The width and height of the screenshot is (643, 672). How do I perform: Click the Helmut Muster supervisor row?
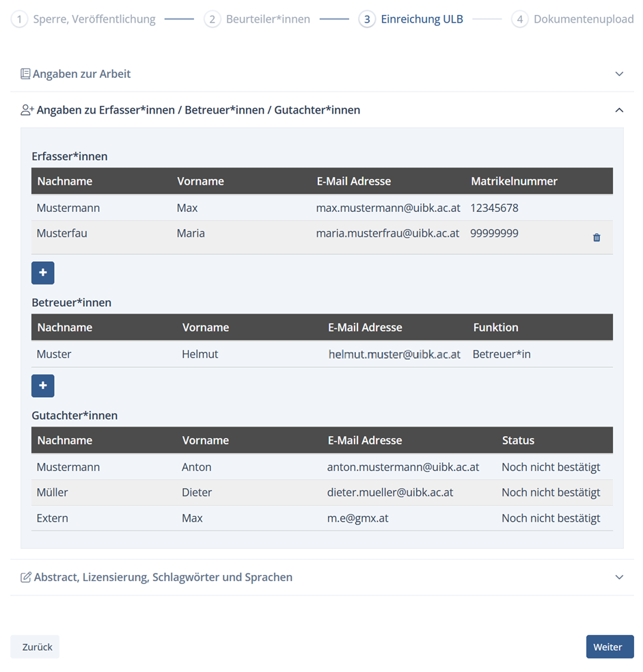[x=321, y=354]
